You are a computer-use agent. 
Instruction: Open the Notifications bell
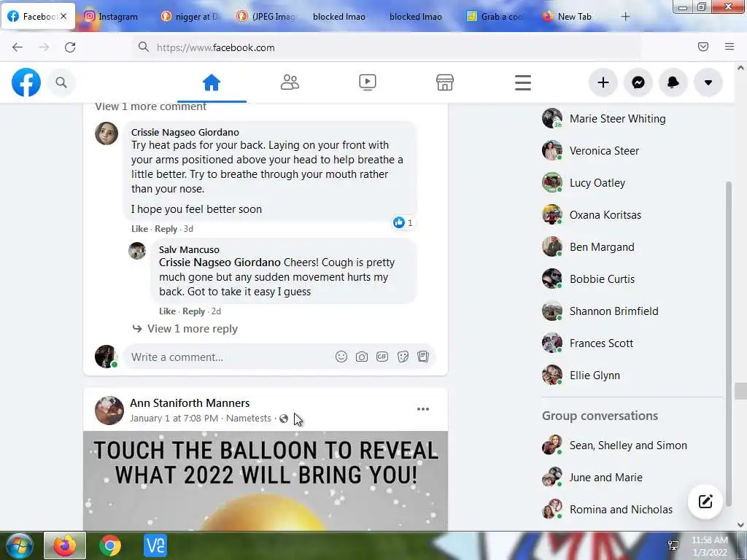point(673,82)
